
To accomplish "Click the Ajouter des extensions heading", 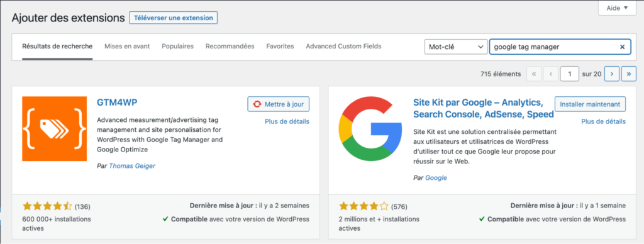I will pos(68,18).
